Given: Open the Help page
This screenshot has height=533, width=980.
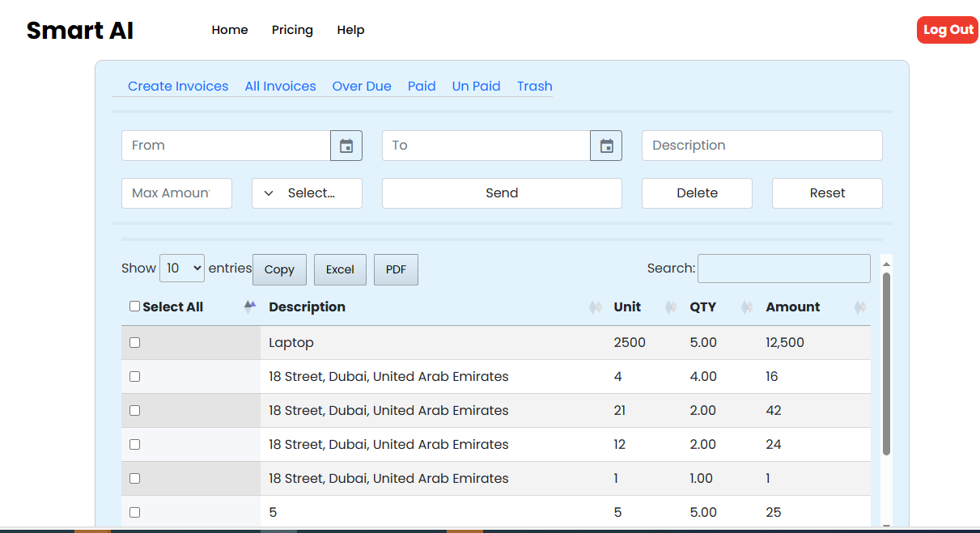Looking at the screenshot, I should 350,30.
